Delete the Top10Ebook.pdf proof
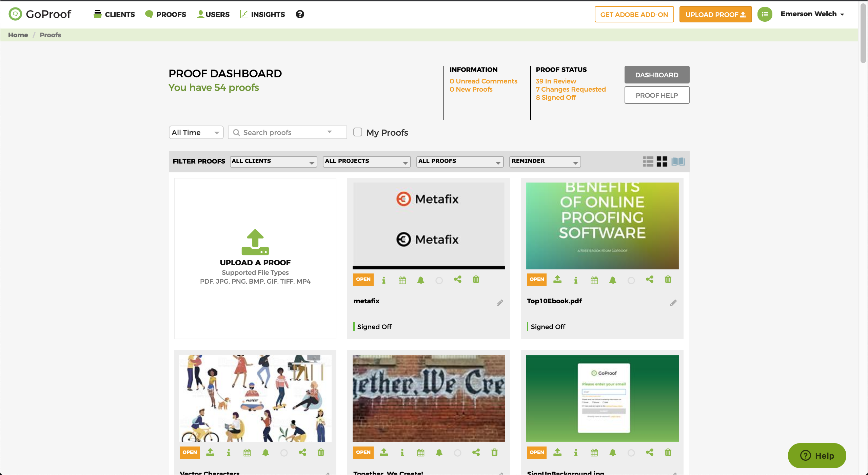The height and width of the screenshot is (475, 868). (x=668, y=279)
